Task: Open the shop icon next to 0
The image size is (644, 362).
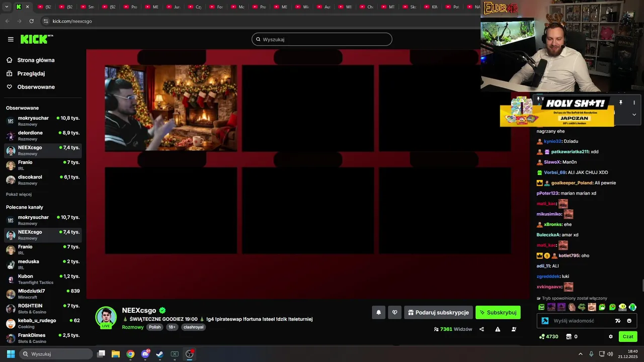Action: tap(569, 336)
